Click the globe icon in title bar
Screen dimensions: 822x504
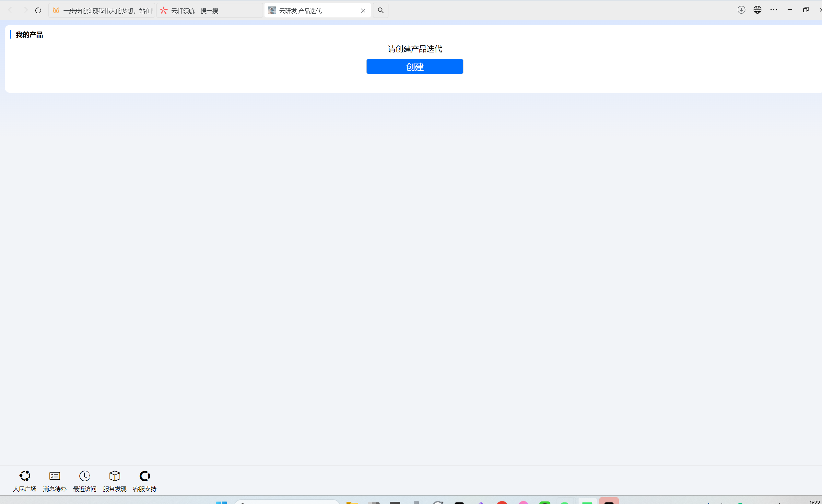pos(757,10)
